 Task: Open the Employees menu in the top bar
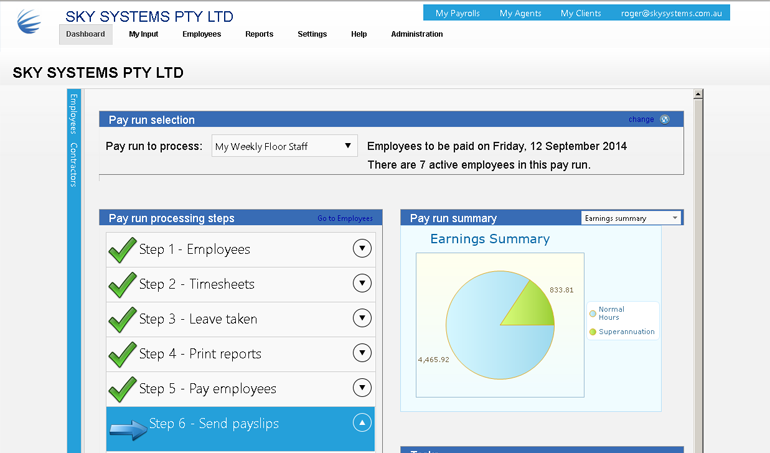201,34
